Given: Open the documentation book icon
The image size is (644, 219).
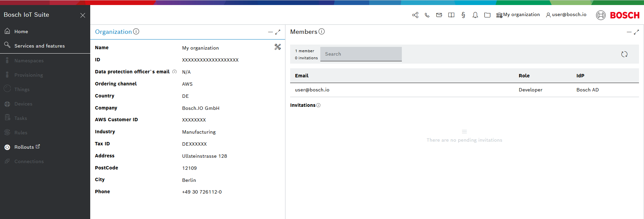Looking at the screenshot, I should pyautogui.click(x=451, y=15).
